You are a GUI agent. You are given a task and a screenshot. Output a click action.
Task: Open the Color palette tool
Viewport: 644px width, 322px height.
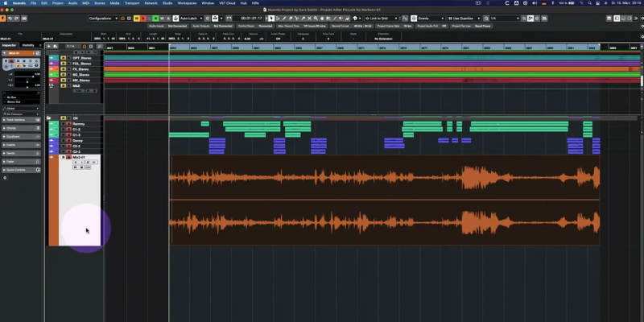tap(355, 18)
